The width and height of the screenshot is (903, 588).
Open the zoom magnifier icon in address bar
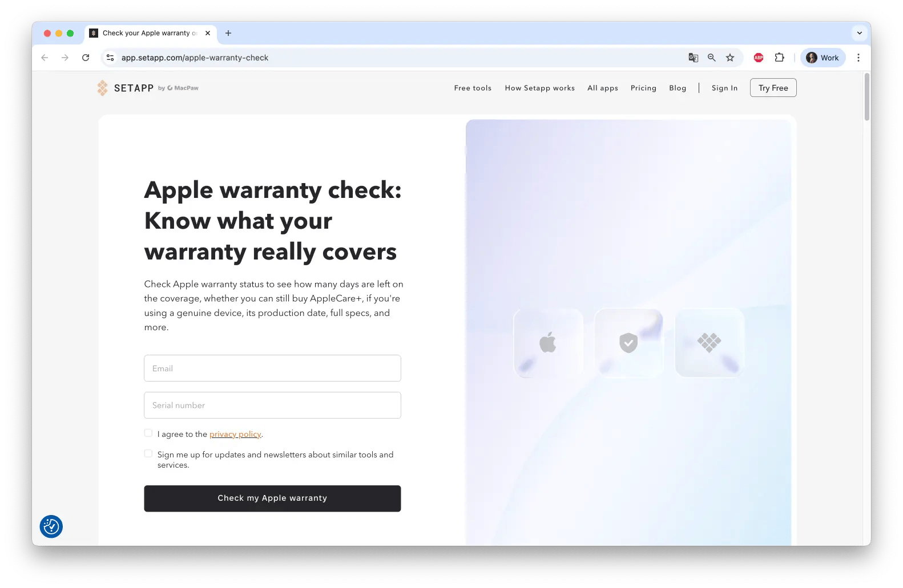(x=712, y=58)
